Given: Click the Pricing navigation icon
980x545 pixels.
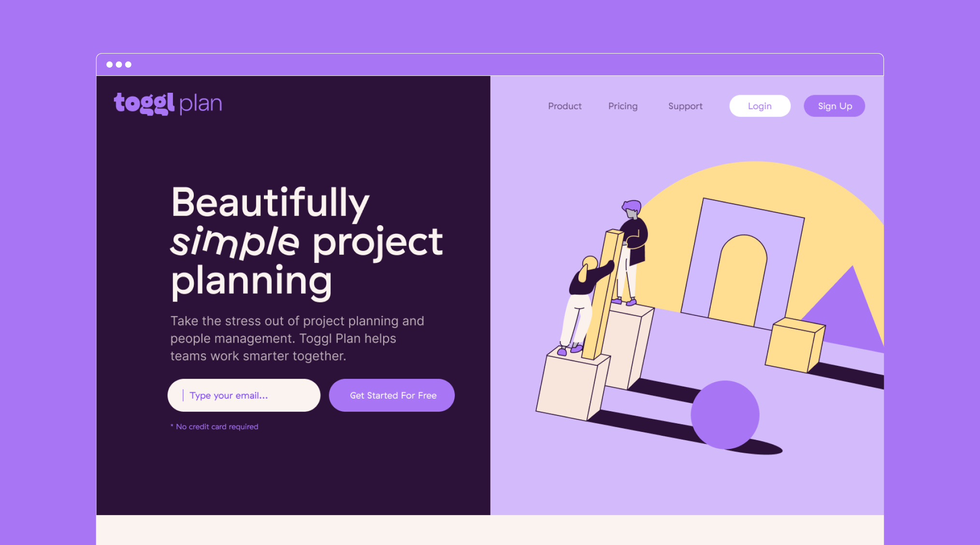Looking at the screenshot, I should [622, 106].
